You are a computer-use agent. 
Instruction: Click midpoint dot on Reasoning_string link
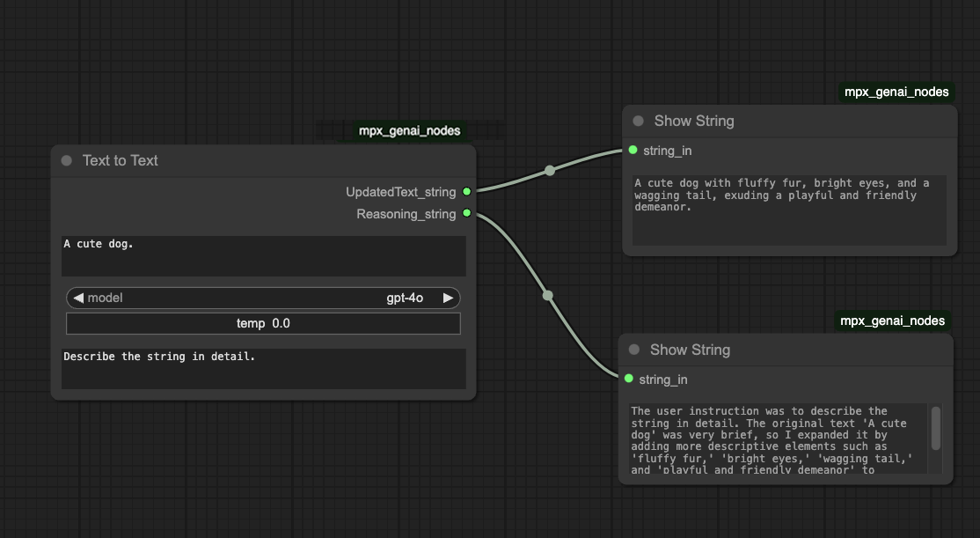(x=548, y=295)
